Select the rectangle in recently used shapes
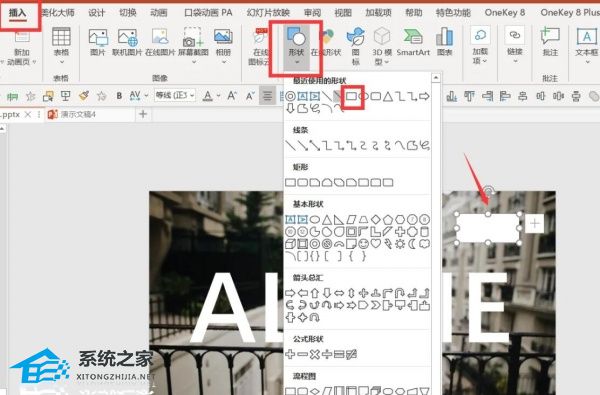The image size is (600, 395). point(351,96)
